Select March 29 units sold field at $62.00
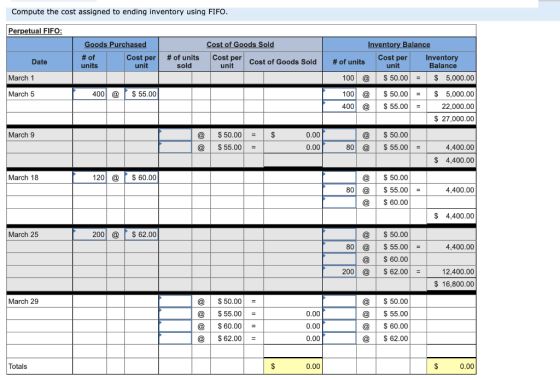The height and width of the screenshot is (380, 560). [175, 338]
